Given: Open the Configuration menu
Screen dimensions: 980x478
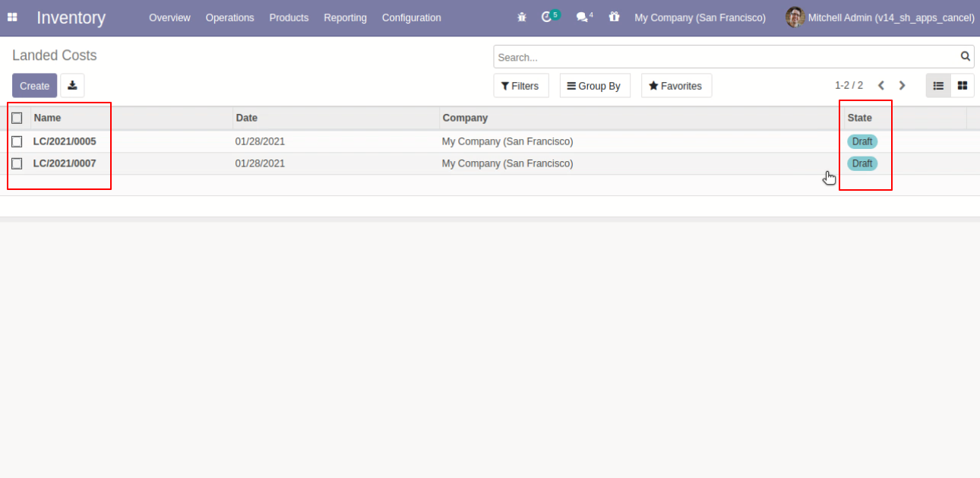Looking at the screenshot, I should pyautogui.click(x=411, y=17).
